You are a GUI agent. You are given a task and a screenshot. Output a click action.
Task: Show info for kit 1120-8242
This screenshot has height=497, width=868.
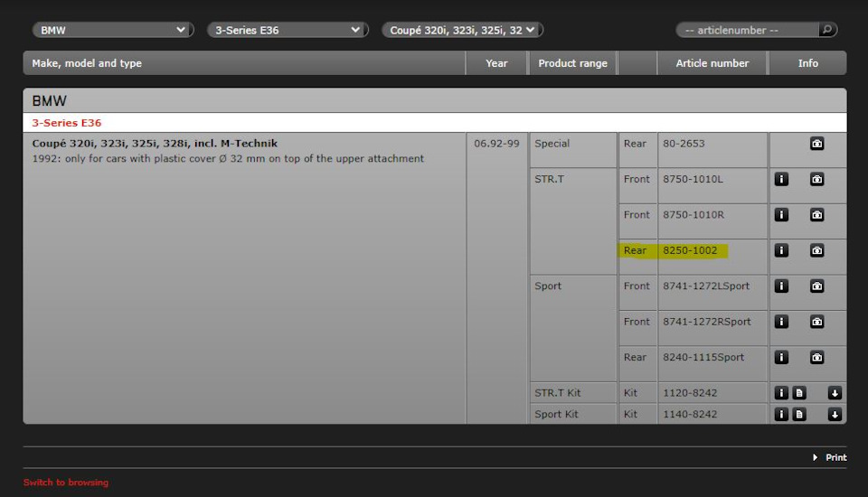pos(781,393)
